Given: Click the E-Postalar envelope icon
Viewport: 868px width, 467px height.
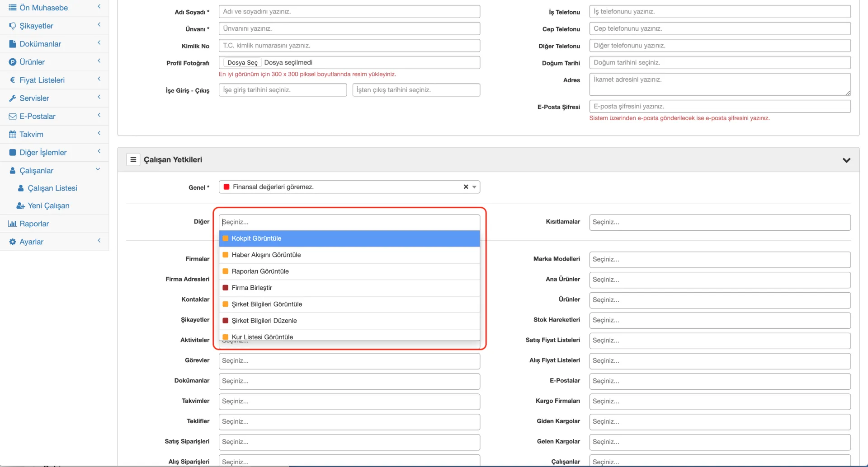Looking at the screenshot, I should (x=13, y=116).
